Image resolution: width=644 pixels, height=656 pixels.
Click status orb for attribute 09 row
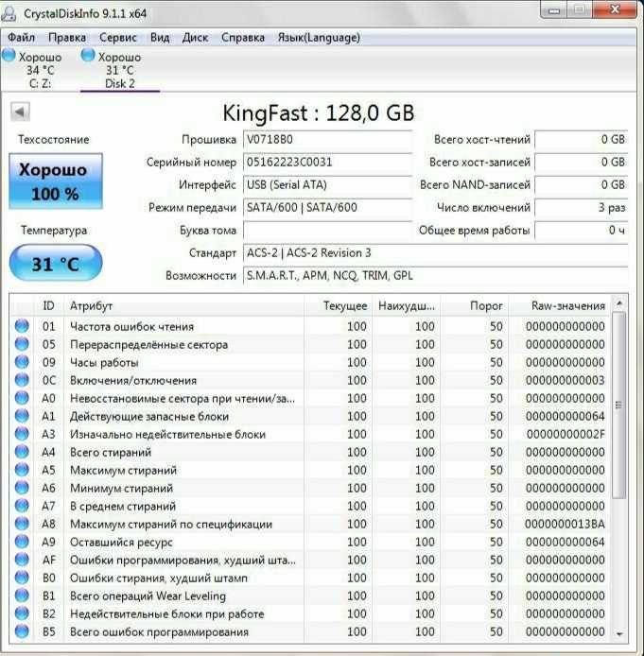point(22,362)
